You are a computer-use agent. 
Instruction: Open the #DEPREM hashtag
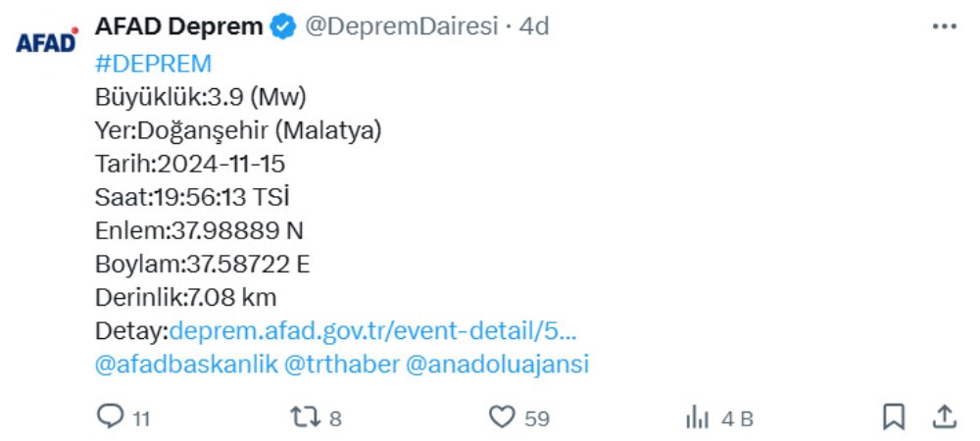[154, 64]
